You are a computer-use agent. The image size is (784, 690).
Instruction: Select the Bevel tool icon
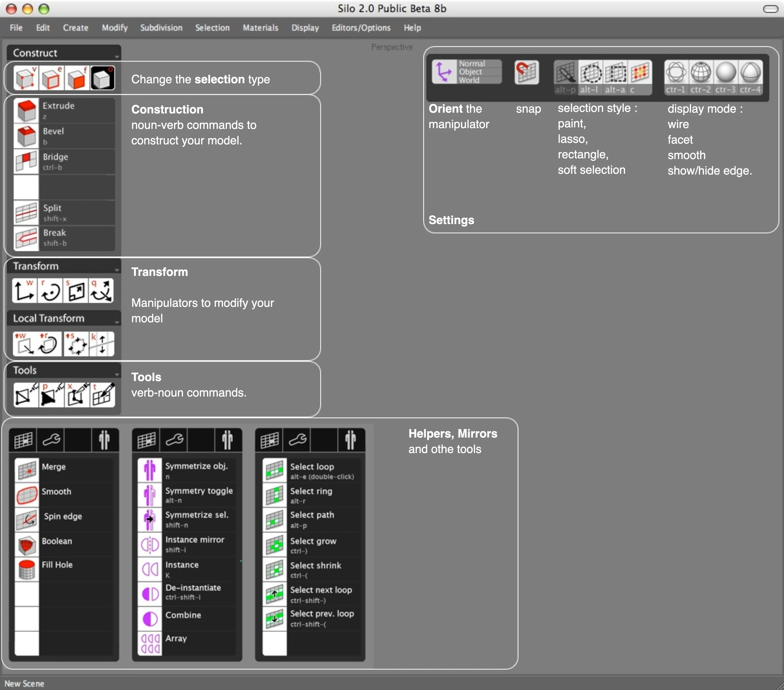[26, 136]
